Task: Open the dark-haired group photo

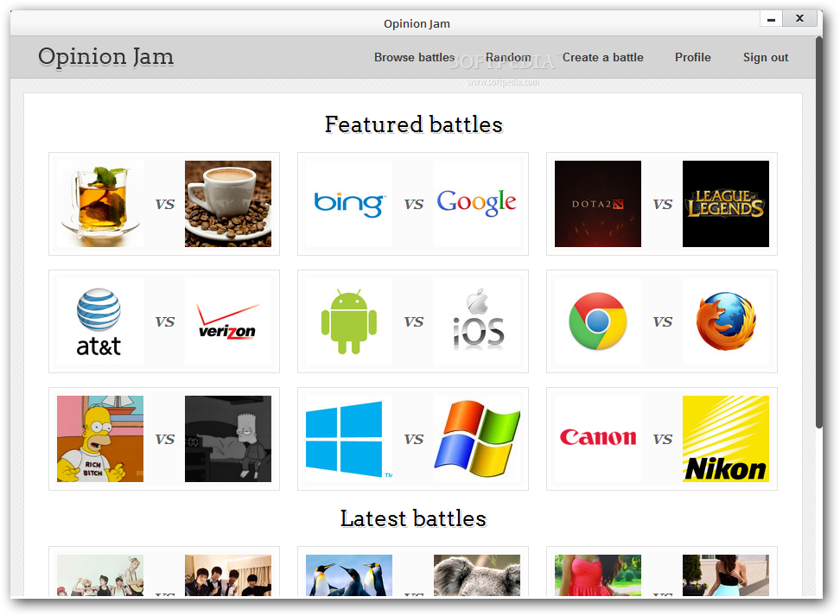Action: point(228,575)
